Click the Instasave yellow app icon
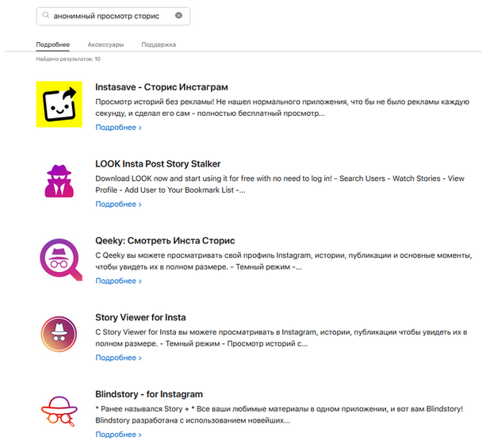The image size is (486, 448). pos(59,104)
